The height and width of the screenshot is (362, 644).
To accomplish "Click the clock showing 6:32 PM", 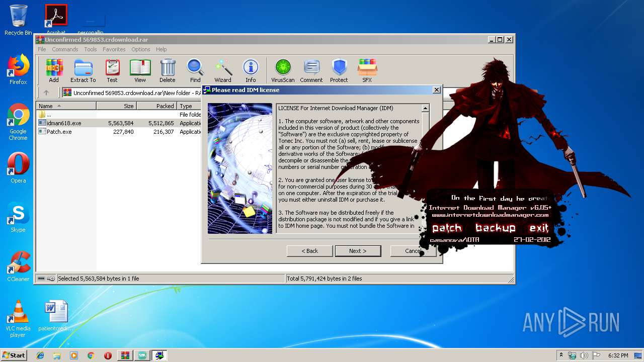I will pos(618,355).
